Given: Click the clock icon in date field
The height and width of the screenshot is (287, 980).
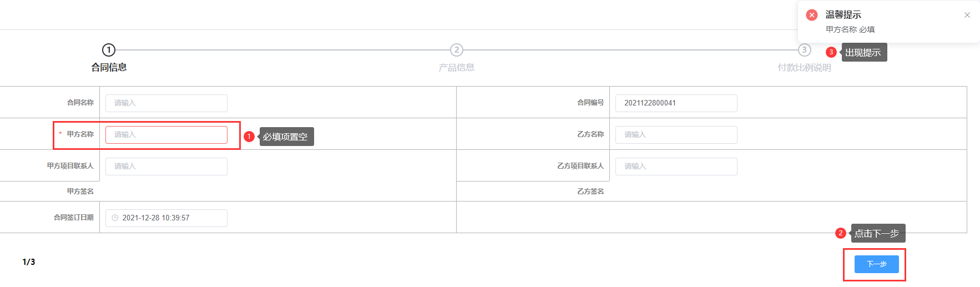Looking at the screenshot, I should 115,218.
